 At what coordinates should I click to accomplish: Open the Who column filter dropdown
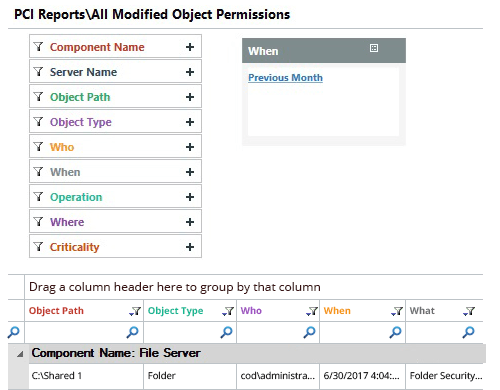click(x=312, y=311)
